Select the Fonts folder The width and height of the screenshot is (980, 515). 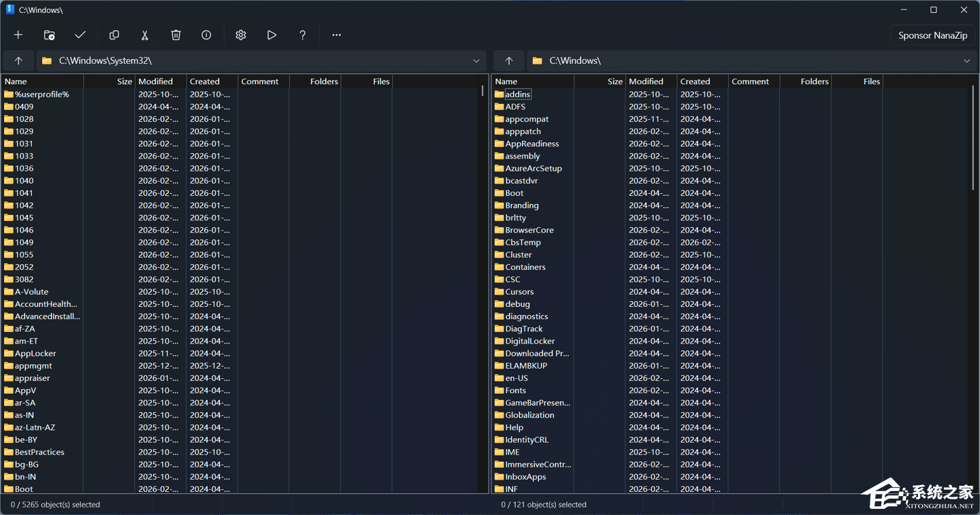[515, 391]
